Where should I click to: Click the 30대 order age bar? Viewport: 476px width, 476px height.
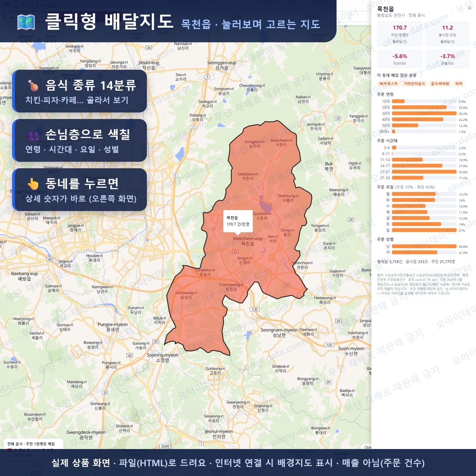click(x=424, y=113)
